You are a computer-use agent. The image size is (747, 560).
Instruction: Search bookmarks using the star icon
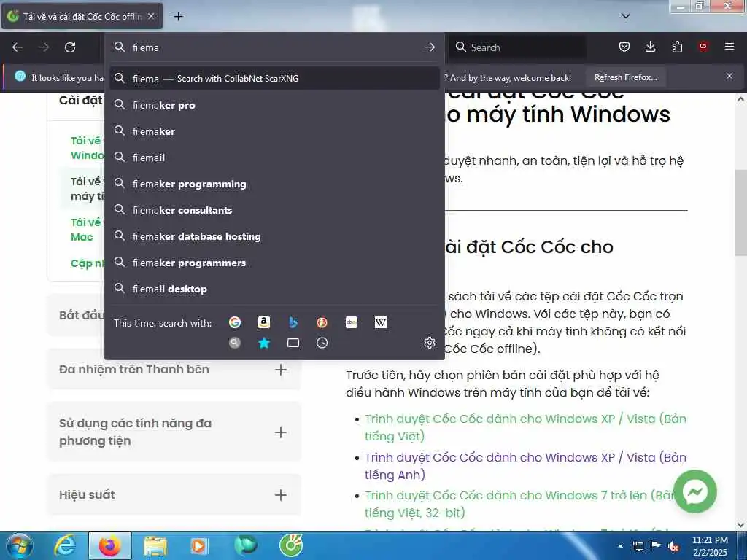coord(263,343)
